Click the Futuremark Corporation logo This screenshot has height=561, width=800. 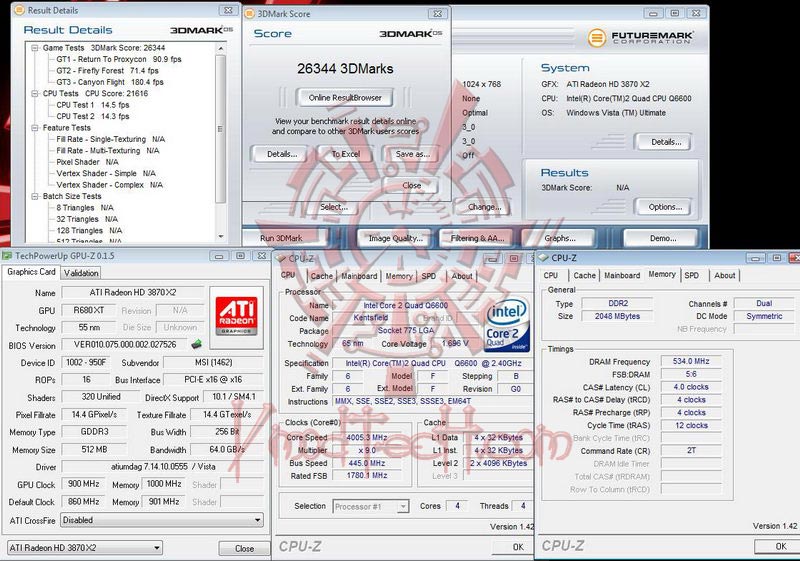[640, 37]
